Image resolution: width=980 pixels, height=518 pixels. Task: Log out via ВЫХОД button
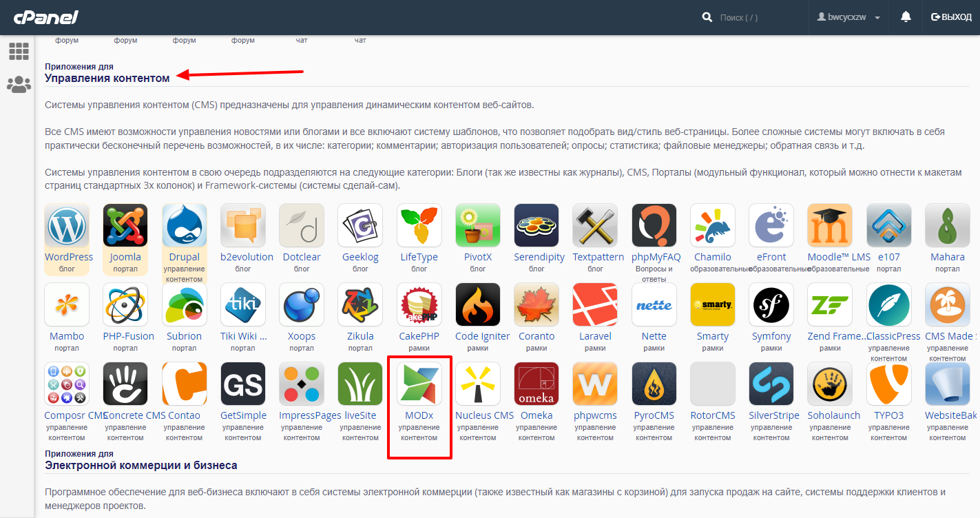click(951, 17)
